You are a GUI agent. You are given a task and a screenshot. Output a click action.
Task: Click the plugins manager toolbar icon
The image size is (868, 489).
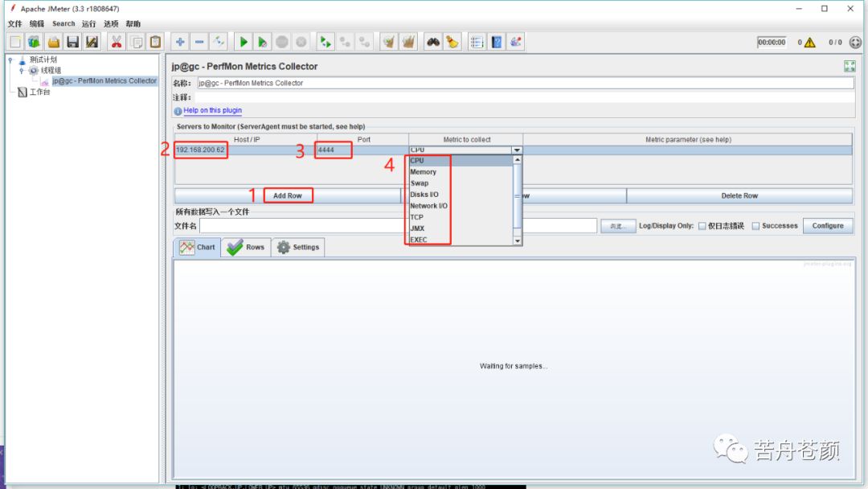tap(516, 42)
